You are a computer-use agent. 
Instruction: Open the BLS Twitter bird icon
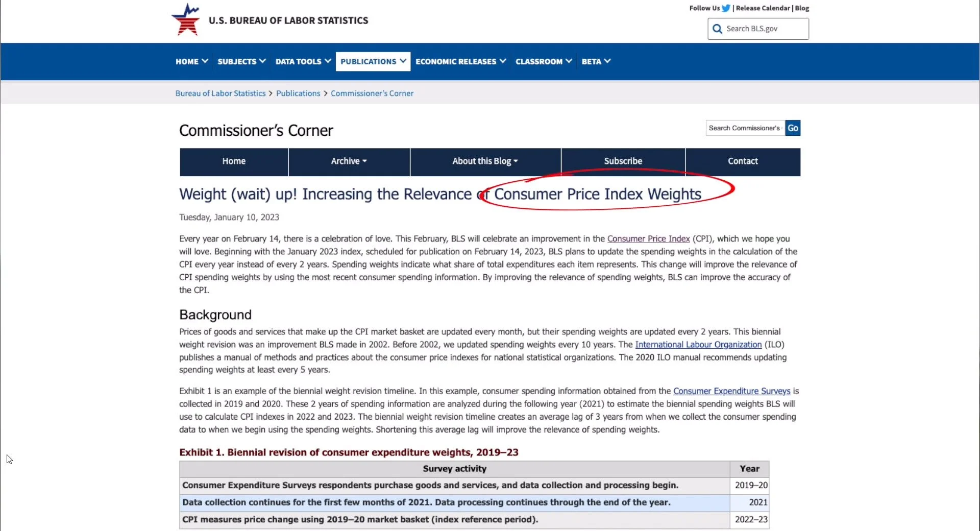(726, 8)
